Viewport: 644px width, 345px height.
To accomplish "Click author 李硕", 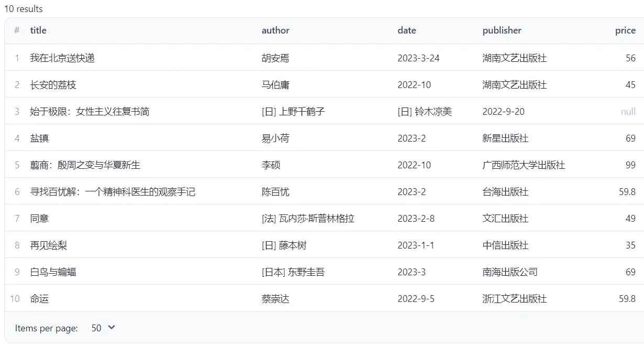I will point(271,165).
